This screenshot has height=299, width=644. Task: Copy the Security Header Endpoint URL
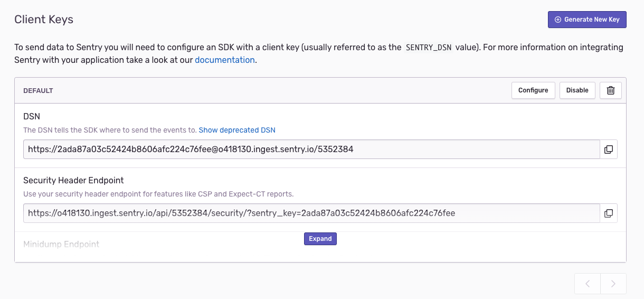[609, 213]
